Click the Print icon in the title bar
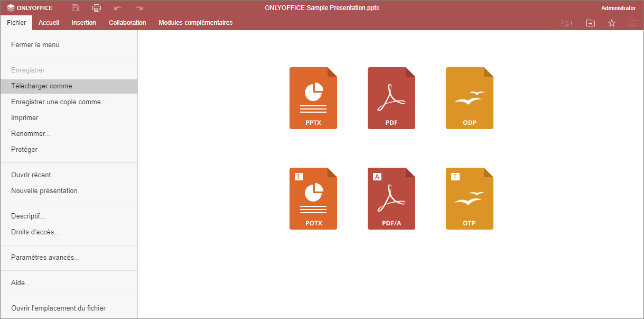The height and width of the screenshot is (319, 644). pos(96,8)
